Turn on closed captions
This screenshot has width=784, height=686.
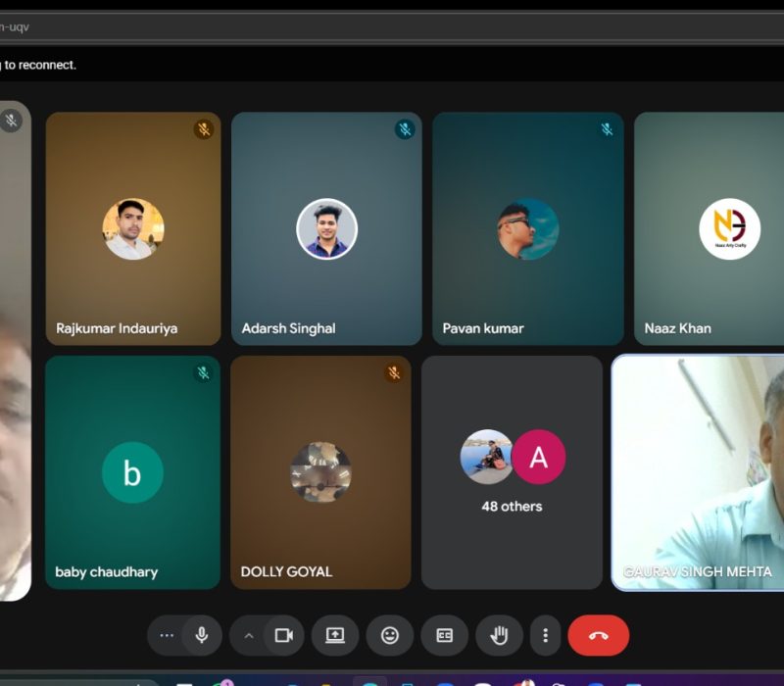tap(444, 635)
